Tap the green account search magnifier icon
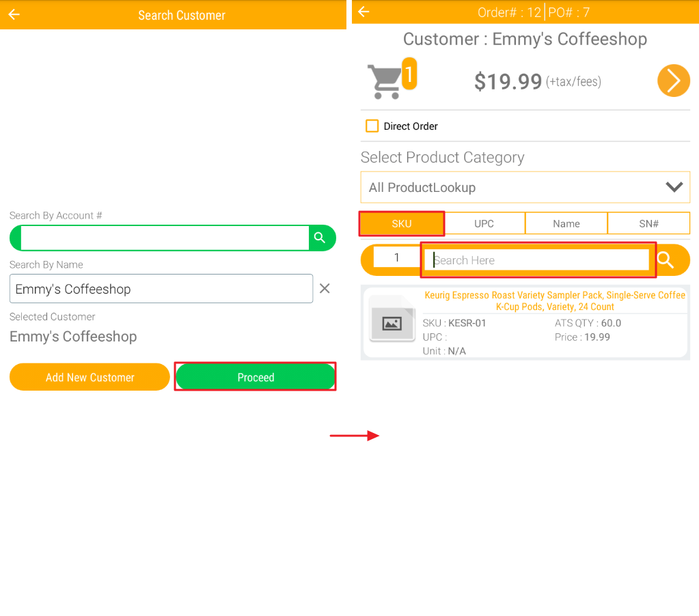The height and width of the screenshot is (616, 699). coord(320,238)
